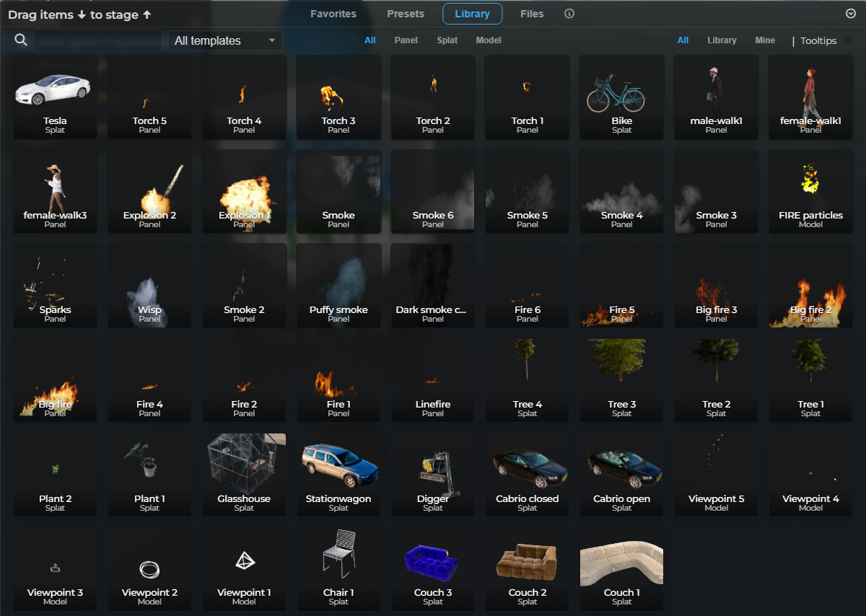866x616 pixels.
Task: Select the Cabrio closed splat item
Action: click(x=528, y=475)
